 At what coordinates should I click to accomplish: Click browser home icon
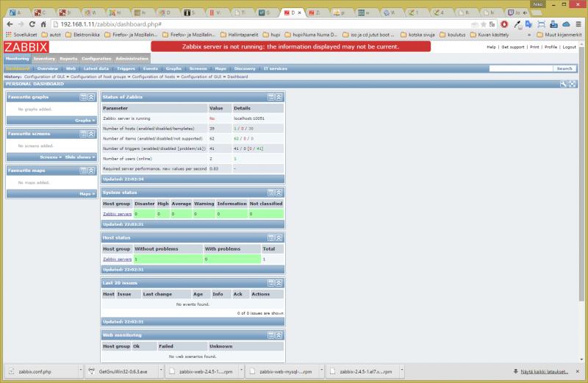(43, 24)
